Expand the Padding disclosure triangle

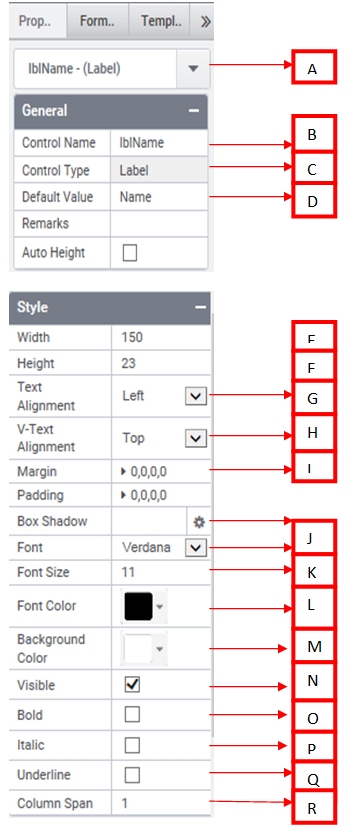(x=124, y=495)
